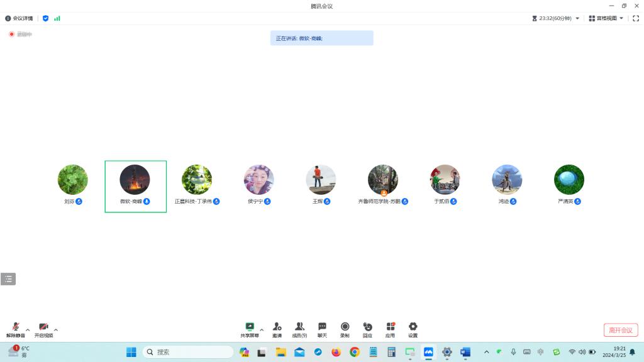Screen dimensions: 644x362
Task: Expand video options arrow beside 开启视频
Action: coord(56,329)
